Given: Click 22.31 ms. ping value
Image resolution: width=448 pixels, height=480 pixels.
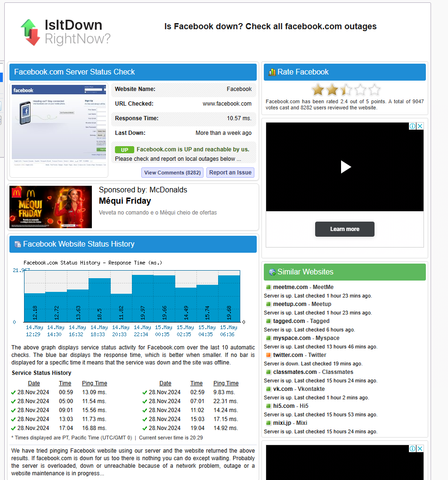Looking at the screenshot, I should 226,401.
